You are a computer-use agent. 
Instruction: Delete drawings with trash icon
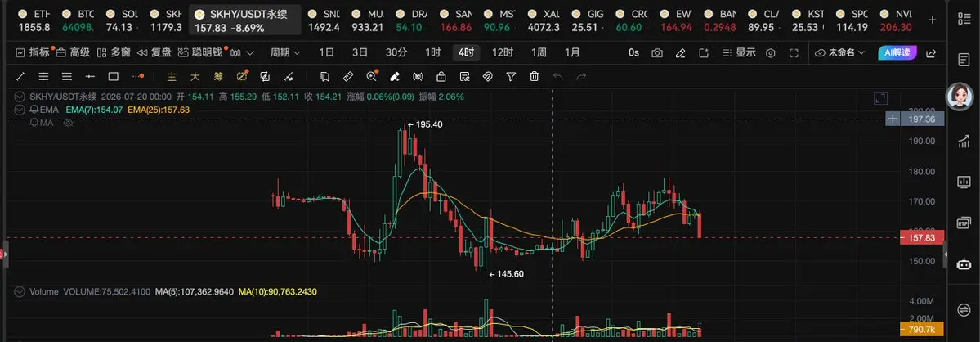535,77
